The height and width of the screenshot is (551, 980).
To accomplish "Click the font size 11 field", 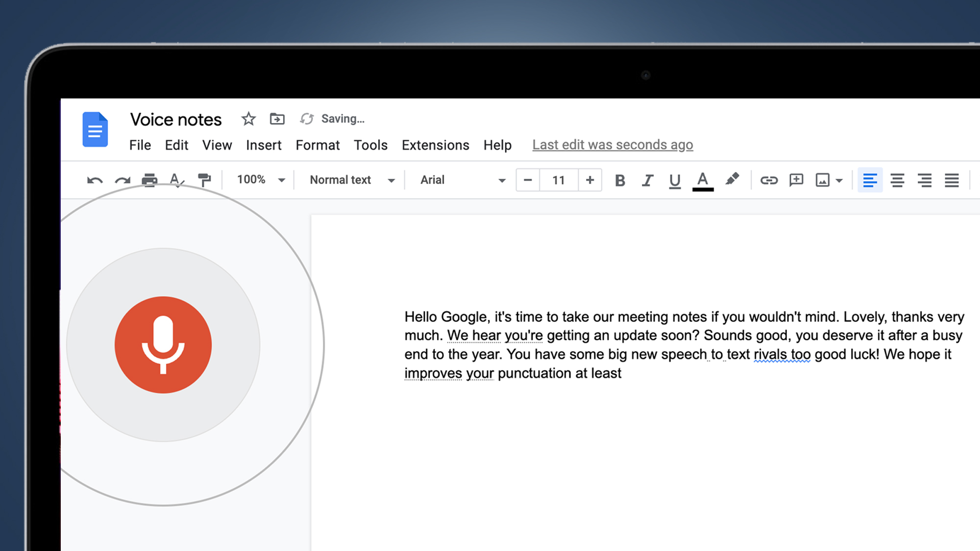I will 559,180.
